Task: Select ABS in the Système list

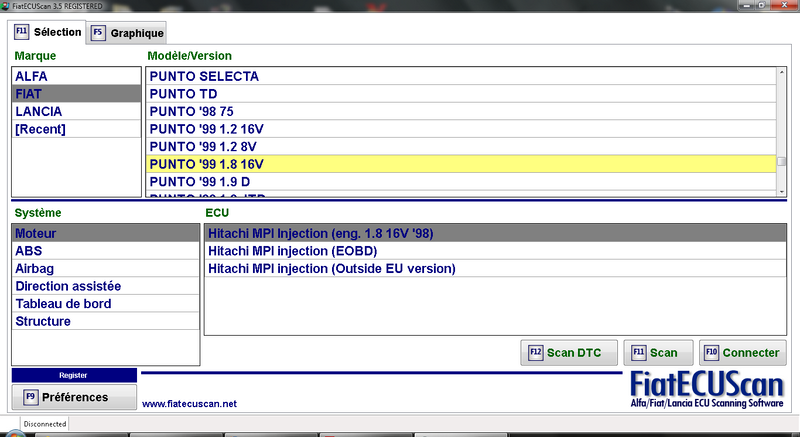Action: (106, 251)
